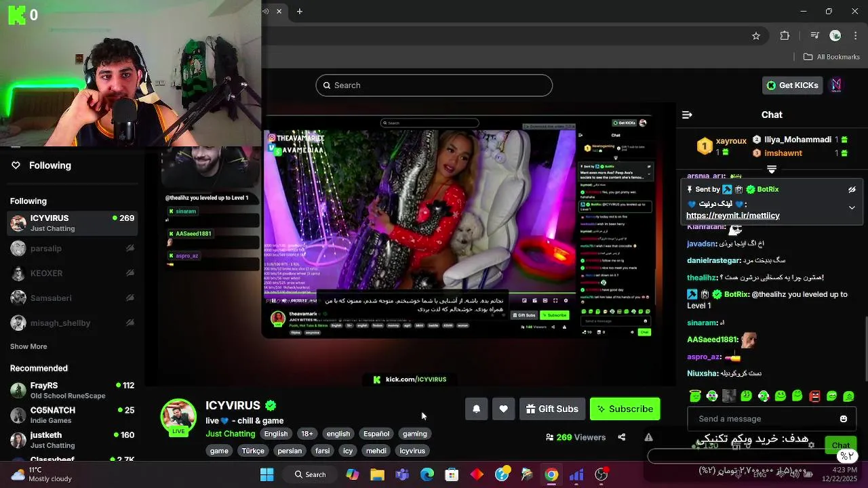Click the Subscribe button
This screenshot has width=868, height=488.
625,409
